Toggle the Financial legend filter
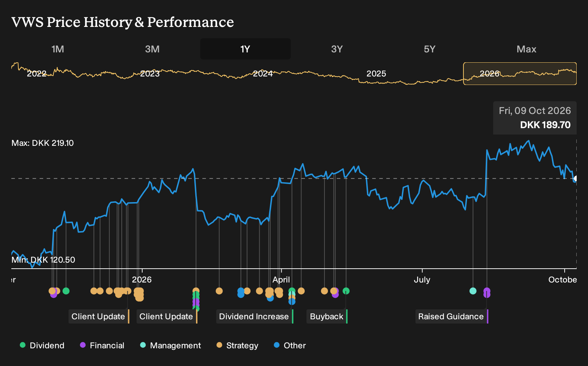This screenshot has width=588, height=366. tap(102, 345)
